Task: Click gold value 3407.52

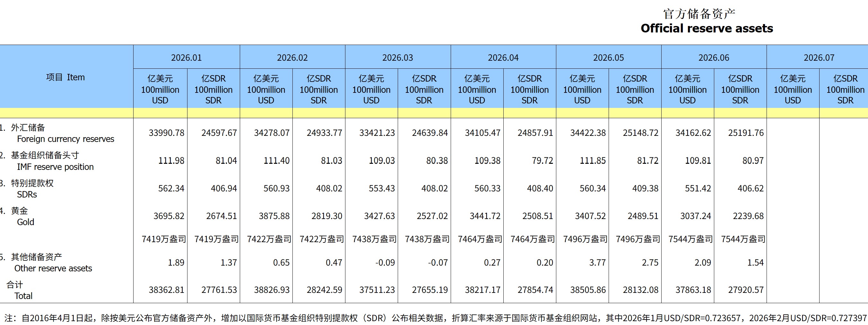Action: tap(590, 216)
